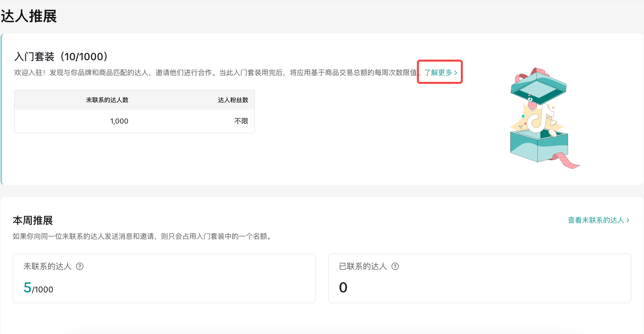Screen dimensions: 644x334
Task: Click the 本周推展 section heading
Action: point(33,220)
